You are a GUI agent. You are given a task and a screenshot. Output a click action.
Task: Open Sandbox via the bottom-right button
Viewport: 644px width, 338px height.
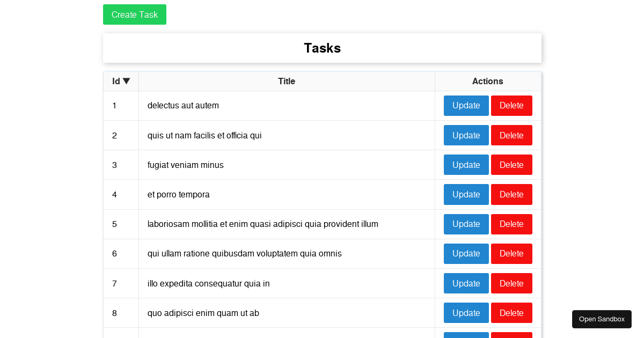tap(601, 319)
